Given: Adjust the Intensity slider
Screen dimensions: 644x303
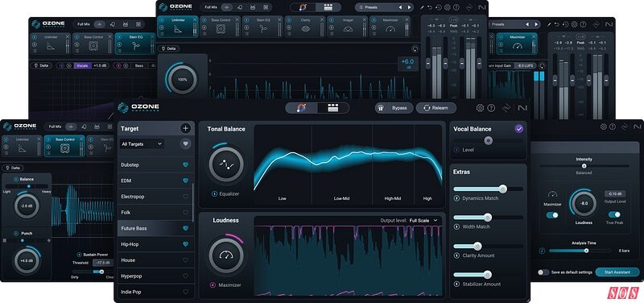Looking at the screenshot, I should (584, 166).
